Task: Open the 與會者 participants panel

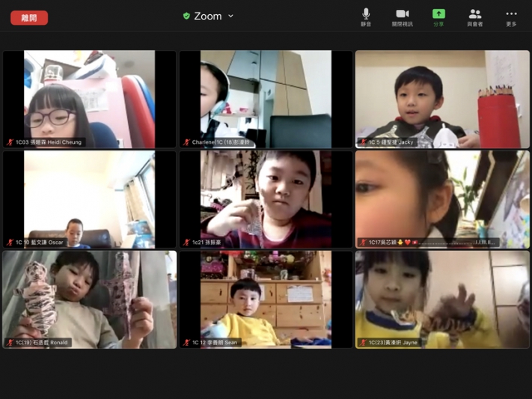Action: coord(474,16)
